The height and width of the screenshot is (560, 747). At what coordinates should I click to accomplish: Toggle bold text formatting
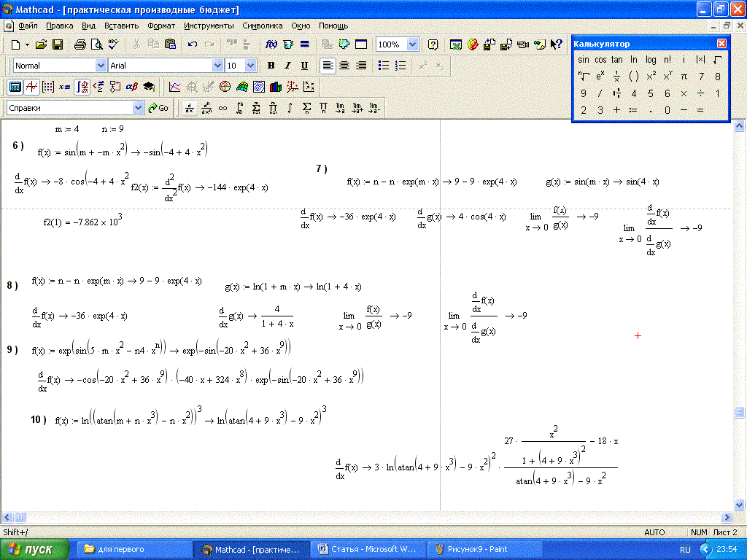[x=271, y=66]
